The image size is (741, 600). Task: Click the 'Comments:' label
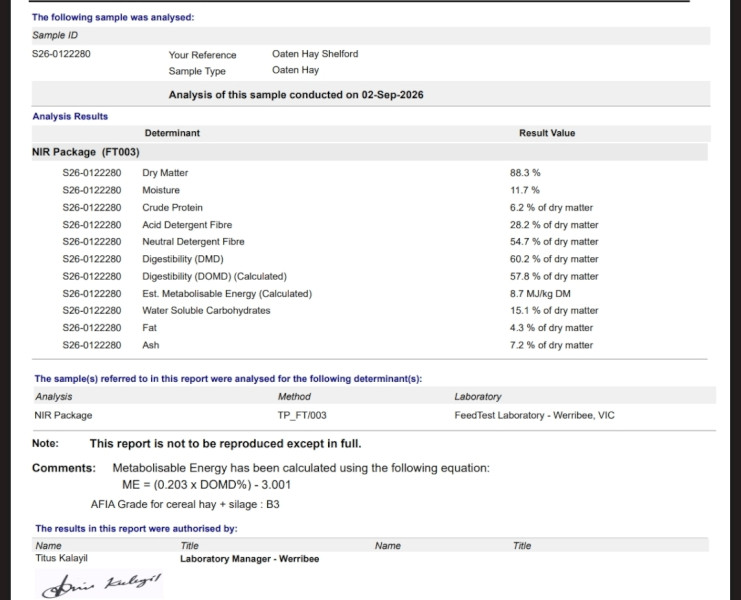(x=64, y=468)
